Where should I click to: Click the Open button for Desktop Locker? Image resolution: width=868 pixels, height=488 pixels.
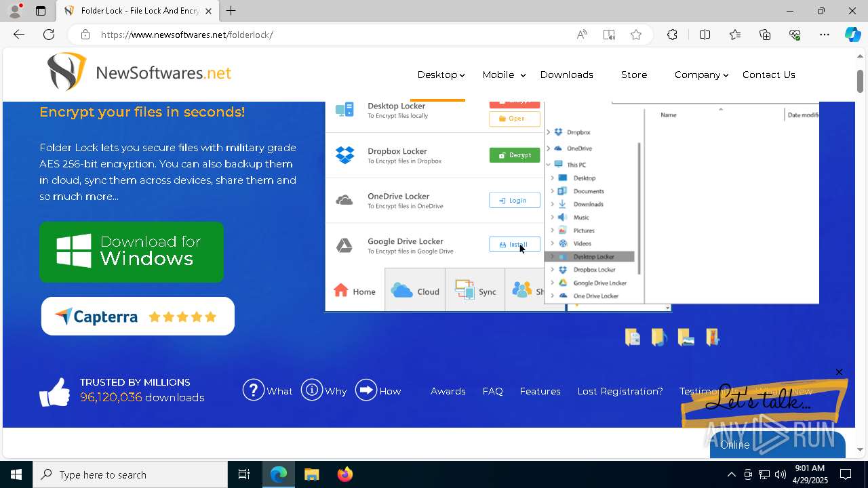[515, 119]
